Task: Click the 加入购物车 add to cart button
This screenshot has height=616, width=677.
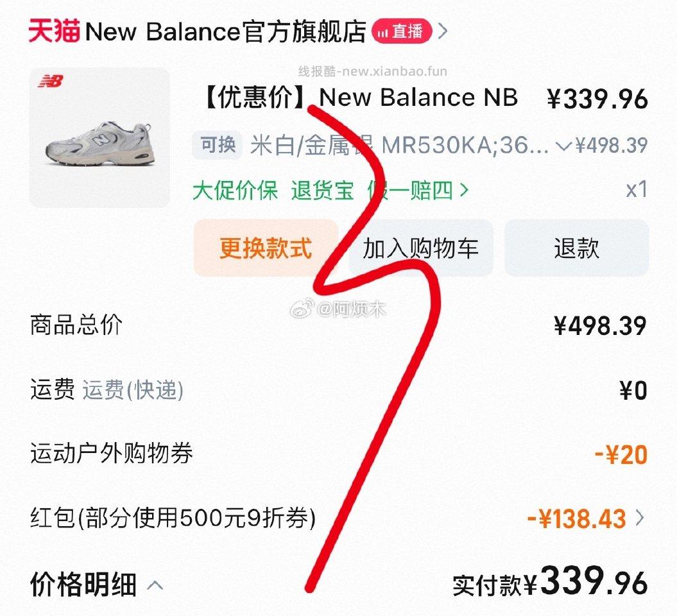Action: (420, 248)
